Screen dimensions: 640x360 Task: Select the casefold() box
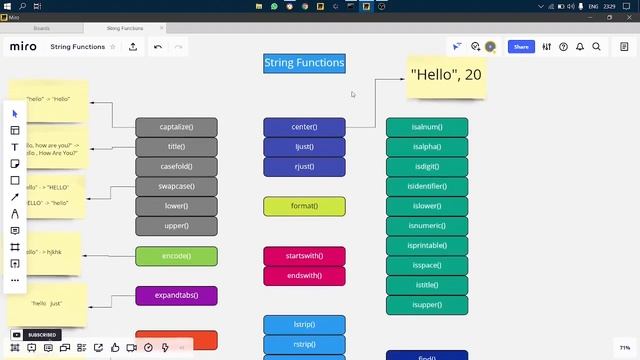tap(176, 166)
